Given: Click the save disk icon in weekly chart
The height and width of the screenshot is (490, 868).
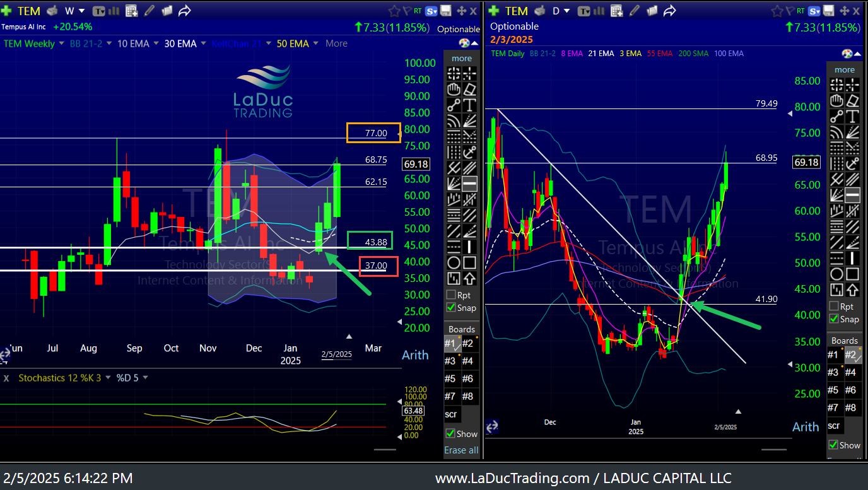Looking at the screenshot, I should click(x=446, y=11).
